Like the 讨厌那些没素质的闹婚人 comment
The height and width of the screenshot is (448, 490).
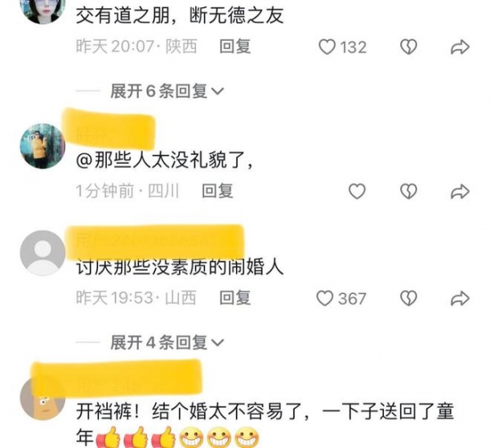(x=325, y=298)
